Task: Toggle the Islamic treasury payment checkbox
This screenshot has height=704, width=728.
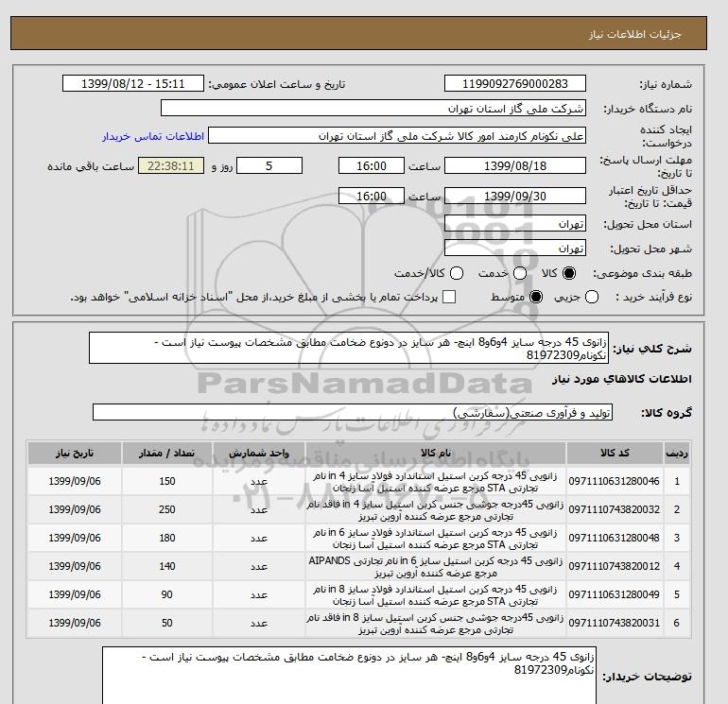Action: click(x=449, y=297)
